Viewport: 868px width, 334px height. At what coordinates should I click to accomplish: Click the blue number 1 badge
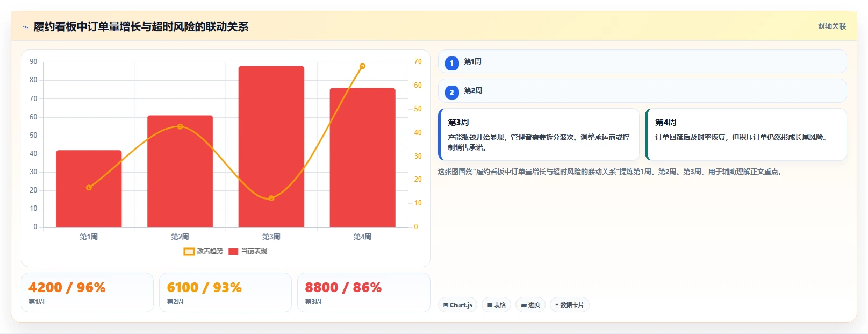[x=451, y=63]
